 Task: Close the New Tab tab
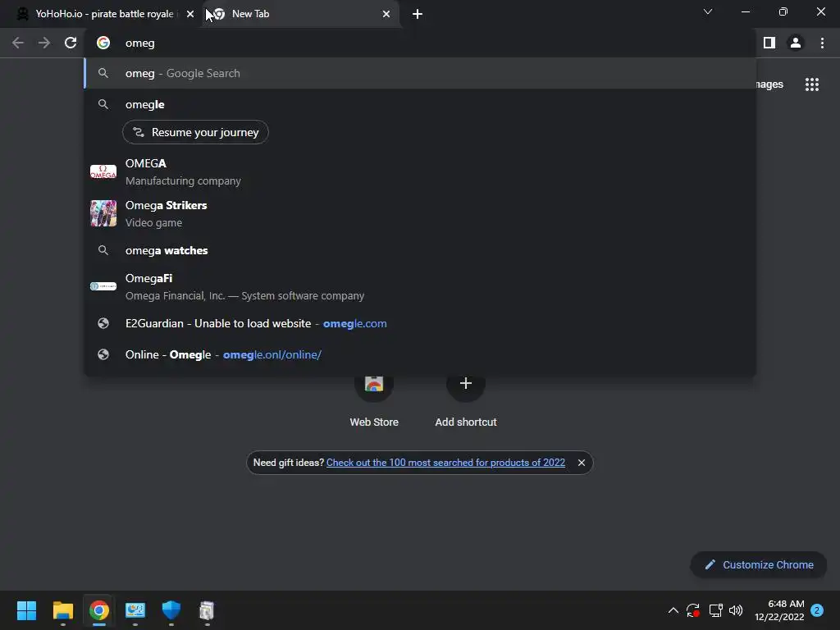tap(386, 14)
